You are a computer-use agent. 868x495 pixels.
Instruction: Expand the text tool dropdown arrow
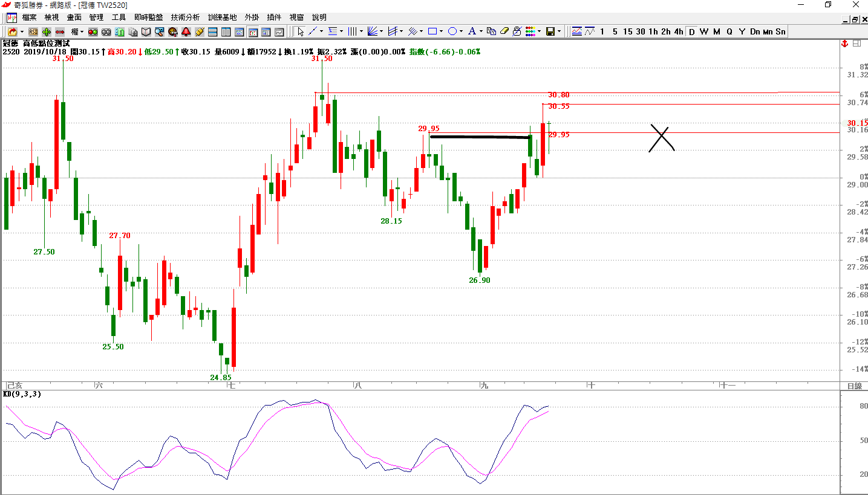(481, 31)
